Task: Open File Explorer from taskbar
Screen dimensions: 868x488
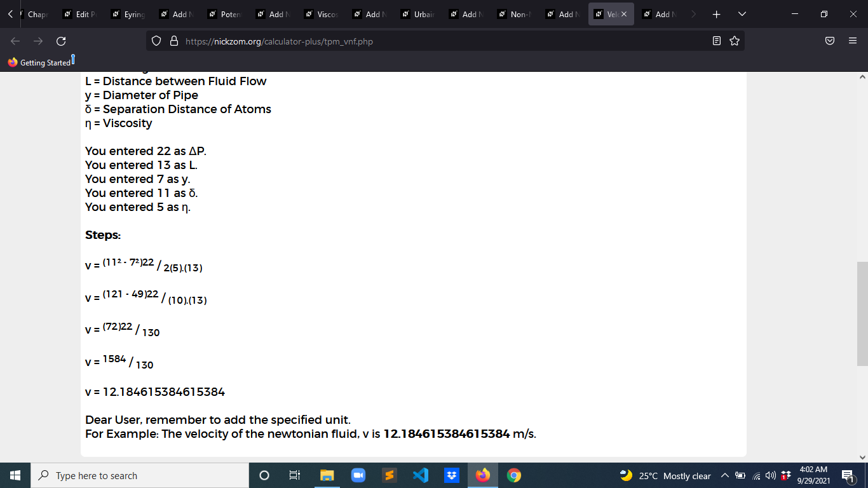Action: click(x=327, y=475)
